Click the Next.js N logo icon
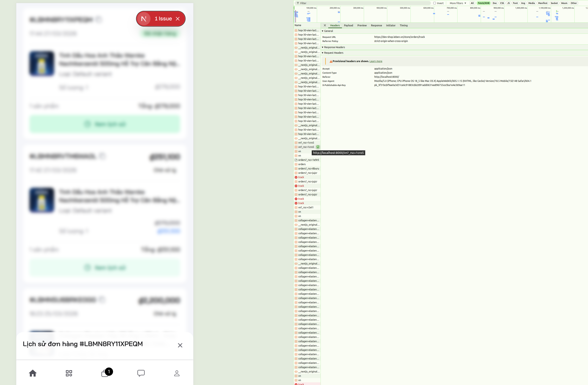 click(x=144, y=19)
